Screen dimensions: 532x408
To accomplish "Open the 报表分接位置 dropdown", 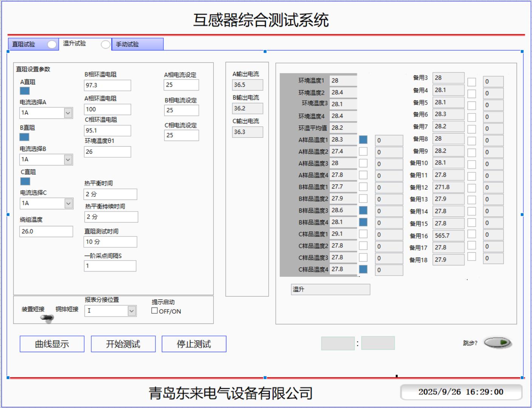I will click(131, 311).
